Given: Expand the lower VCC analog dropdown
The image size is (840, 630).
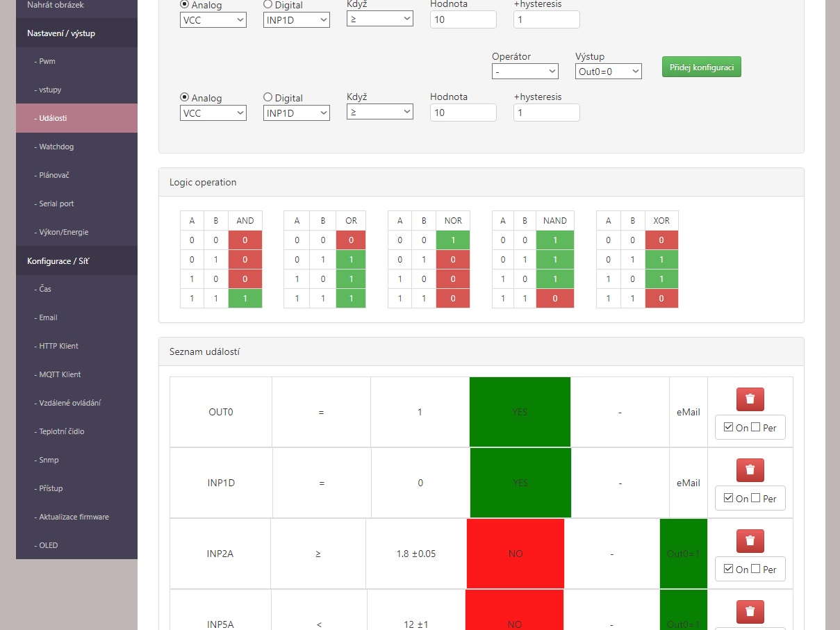Looking at the screenshot, I should point(213,113).
